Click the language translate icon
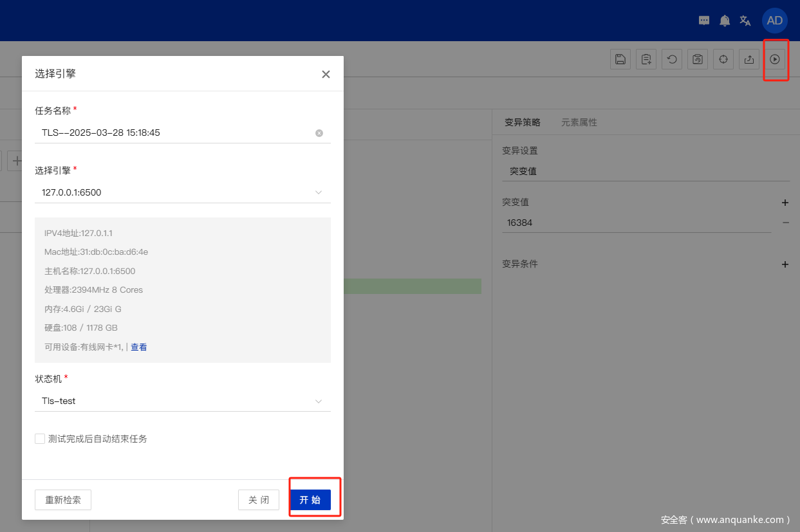 (x=745, y=21)
